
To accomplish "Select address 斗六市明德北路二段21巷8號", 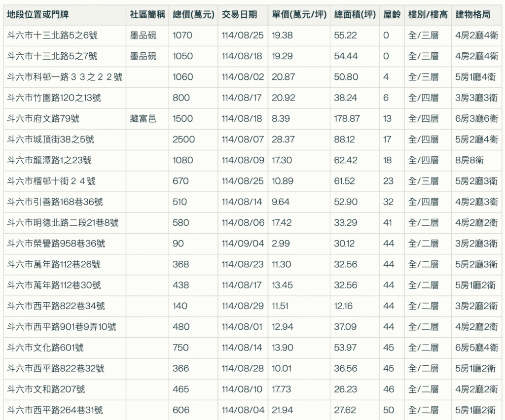I will click(63, 223).
